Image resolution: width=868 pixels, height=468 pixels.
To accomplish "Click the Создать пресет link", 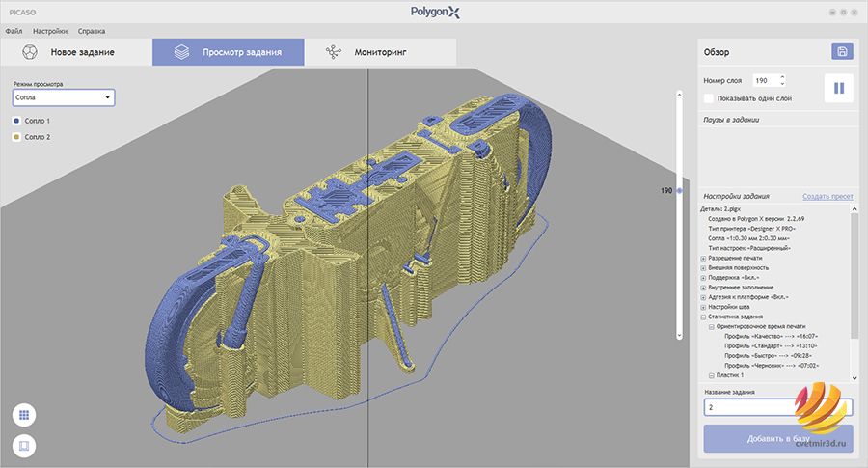I will click(827, 197).
